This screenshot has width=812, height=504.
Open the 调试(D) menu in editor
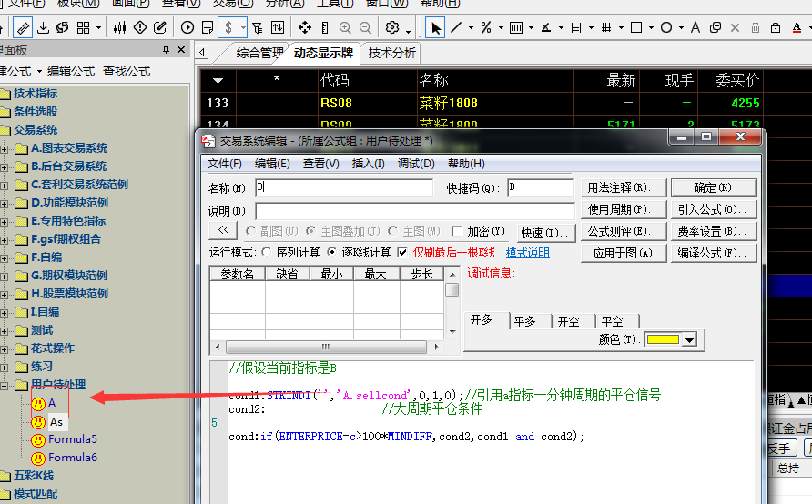pyautogui.click(x=416, y=164)
